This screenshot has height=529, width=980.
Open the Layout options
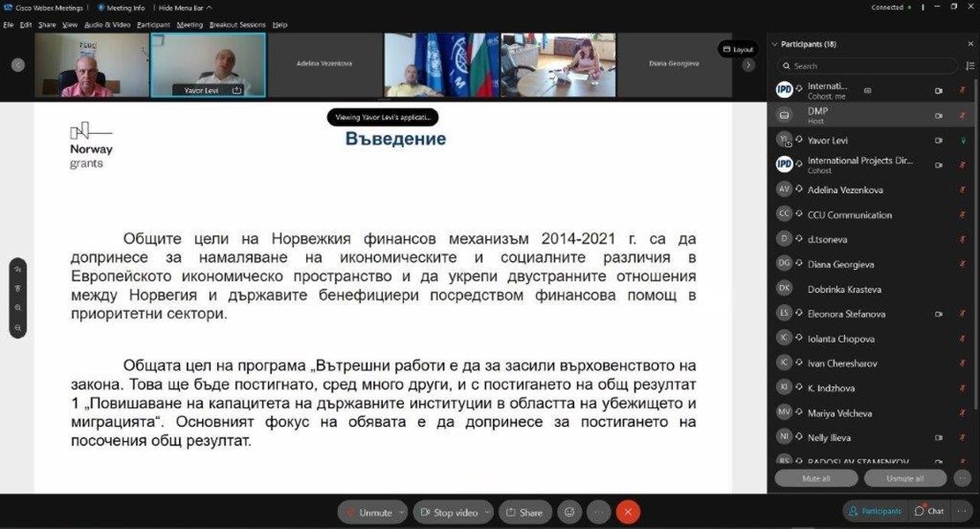tap(738, 49)
